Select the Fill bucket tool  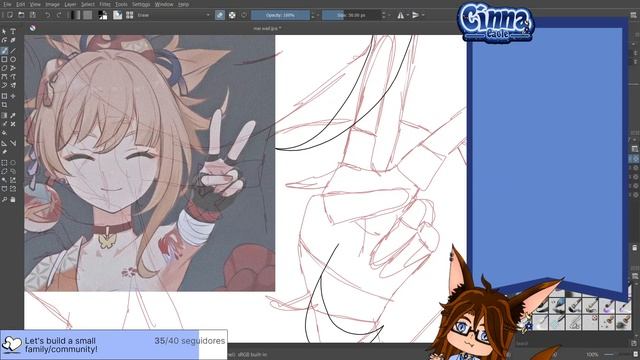click(x=4, y=133)
